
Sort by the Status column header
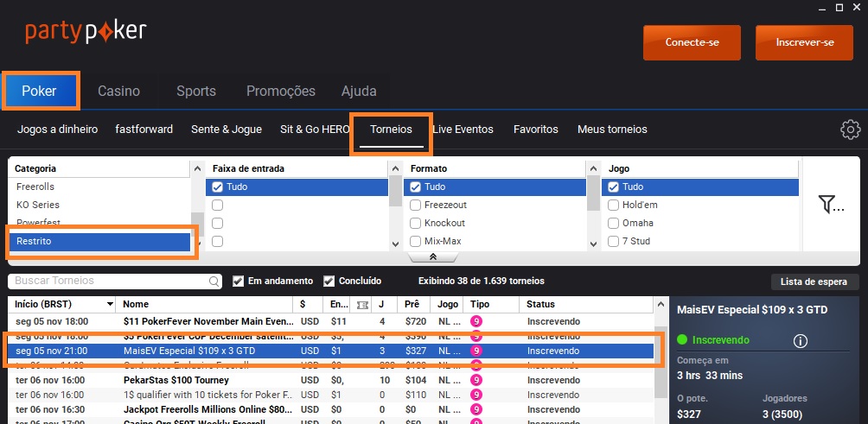pos(586,304)
